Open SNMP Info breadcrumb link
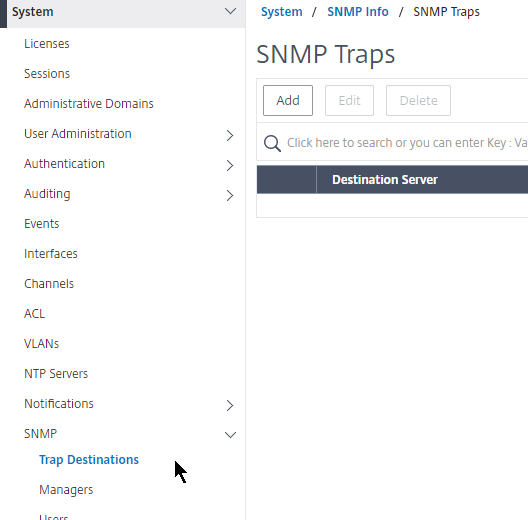This screenshot has height=520, width=528. [358, 12]
